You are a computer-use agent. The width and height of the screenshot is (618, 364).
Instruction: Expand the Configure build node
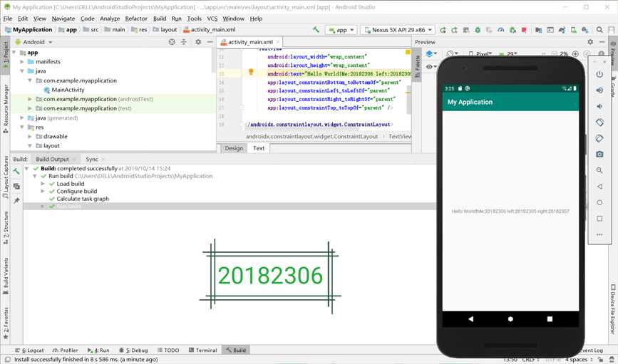[x=43, y=191]
